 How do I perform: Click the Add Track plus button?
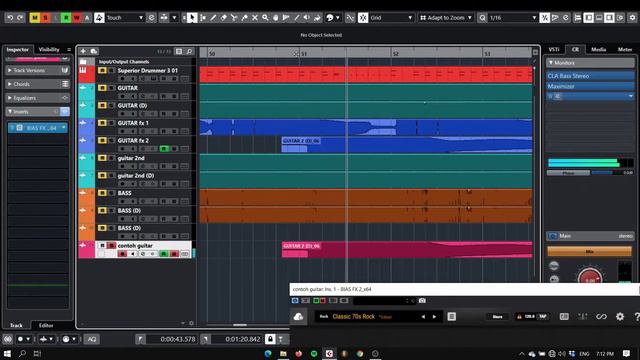tap(83, 51)
